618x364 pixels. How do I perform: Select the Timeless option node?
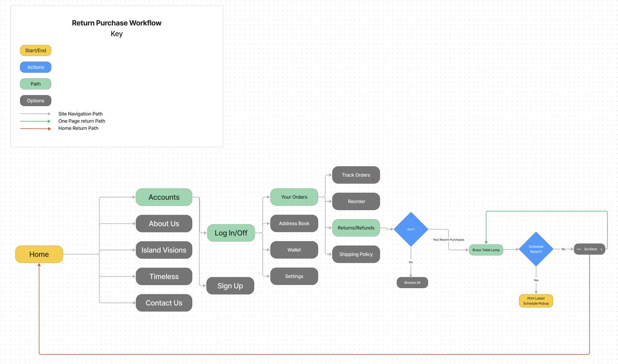[164, 276]
